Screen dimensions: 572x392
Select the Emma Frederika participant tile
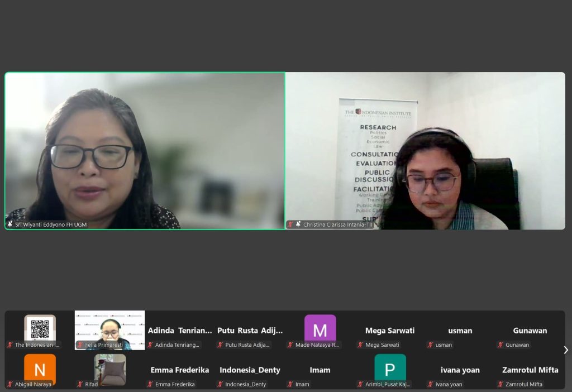click(179, 370)
